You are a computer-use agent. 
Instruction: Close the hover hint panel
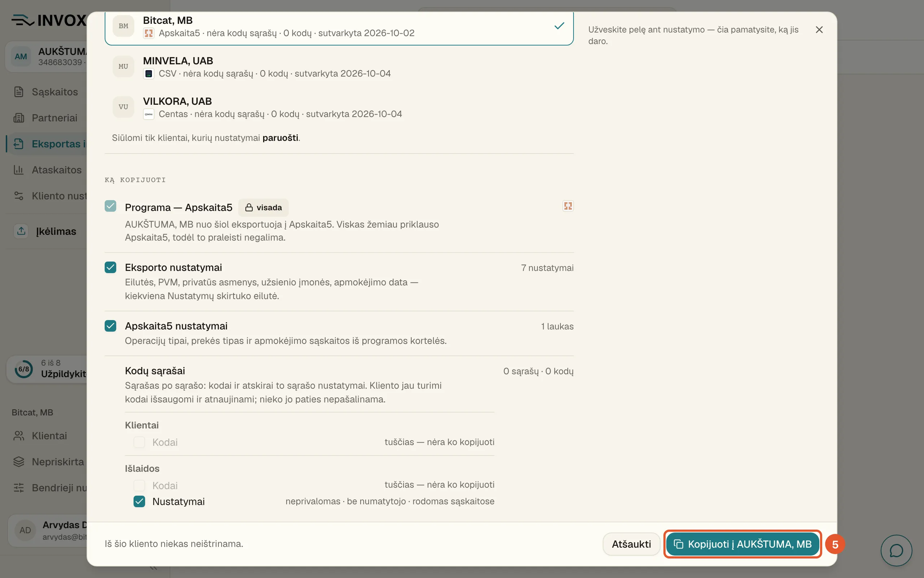point(819,30)
